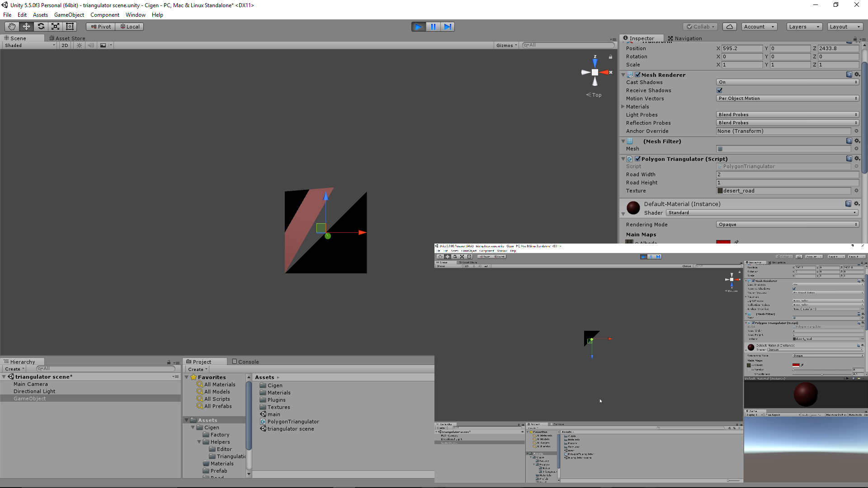Toggle scene audio speaker icon

tap(91, 45)
